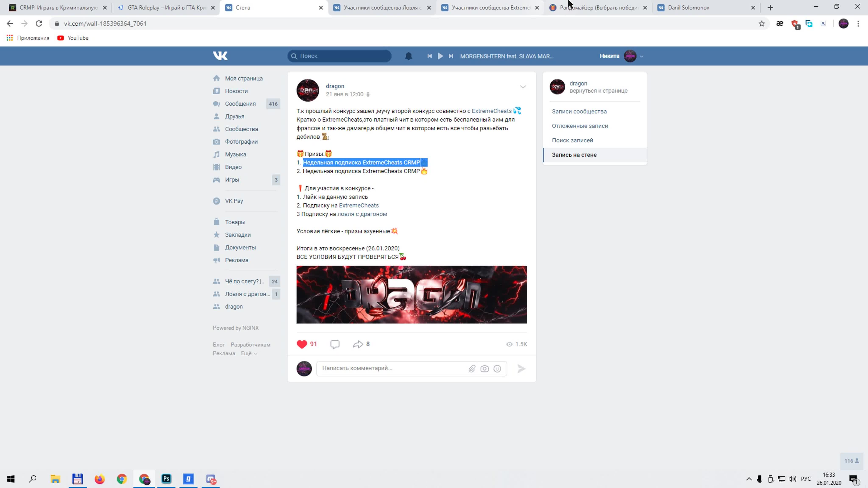Viewport: 868px width, 488px height.
Task: Expand the Ещё footer menu
Action: 249,353
